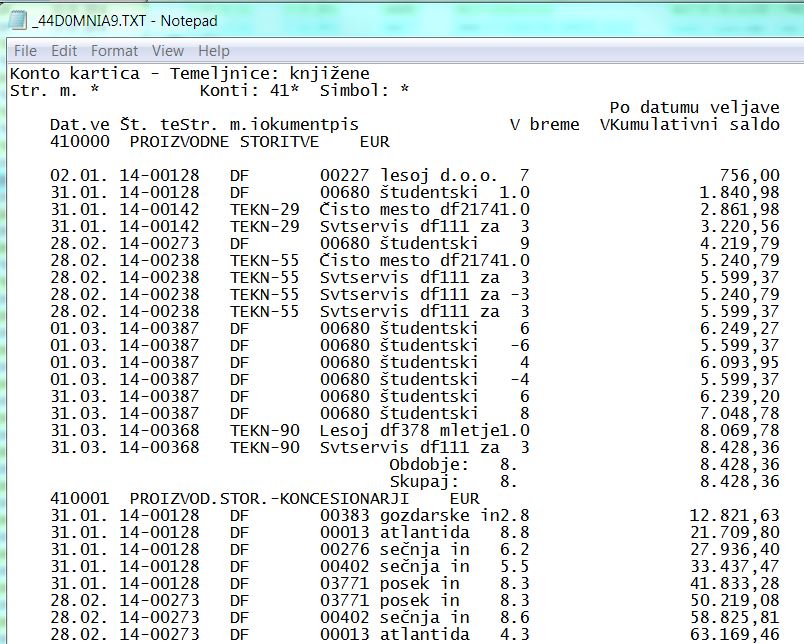Open the File menu
Viewport: 804px width, 644px height.
point(25,51)
